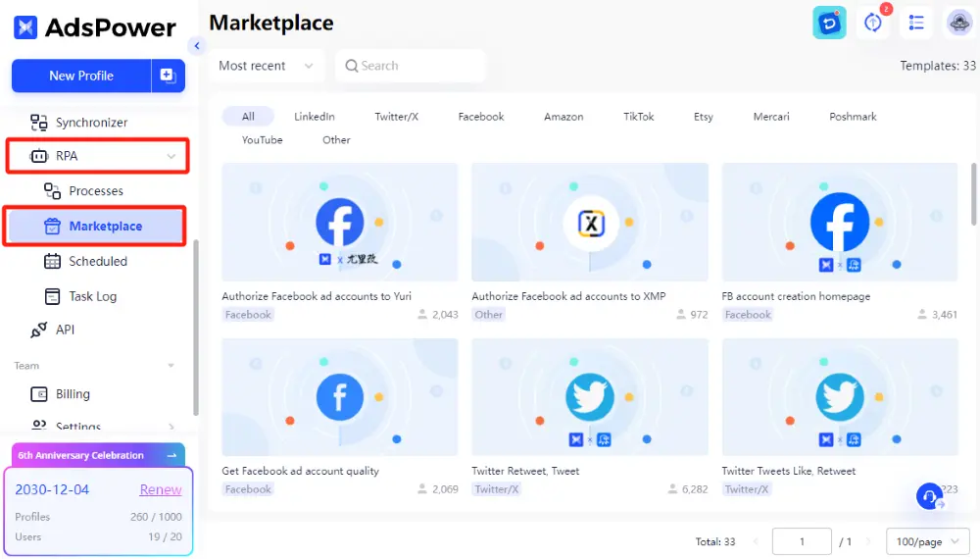Open the 6th Anniversary Celebration banner
980x559 pixels.
pyautogui.click(x=98, y=455)
